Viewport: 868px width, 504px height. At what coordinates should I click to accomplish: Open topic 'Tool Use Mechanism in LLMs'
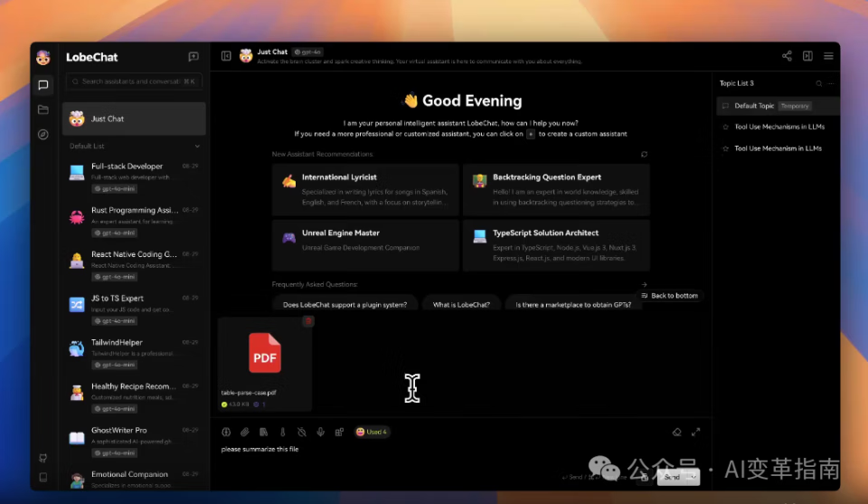click(778, 148)
